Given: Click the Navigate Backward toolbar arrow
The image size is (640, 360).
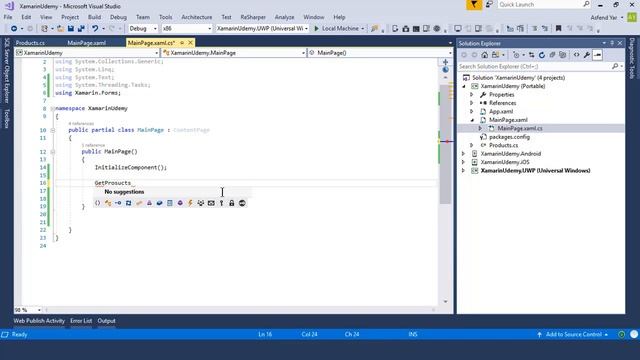Looking at the screenshot, I should click(x=14, y=29).
